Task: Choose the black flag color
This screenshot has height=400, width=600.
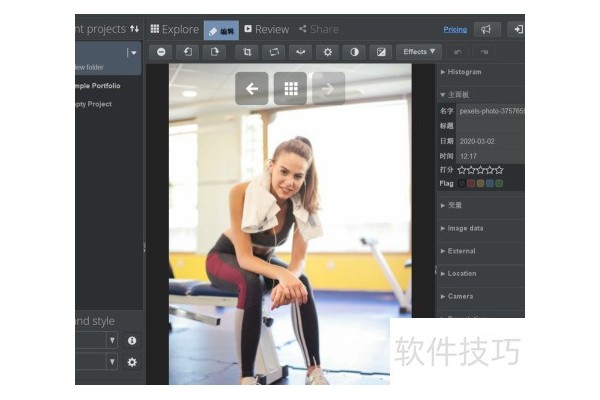Action: point(462,183)
